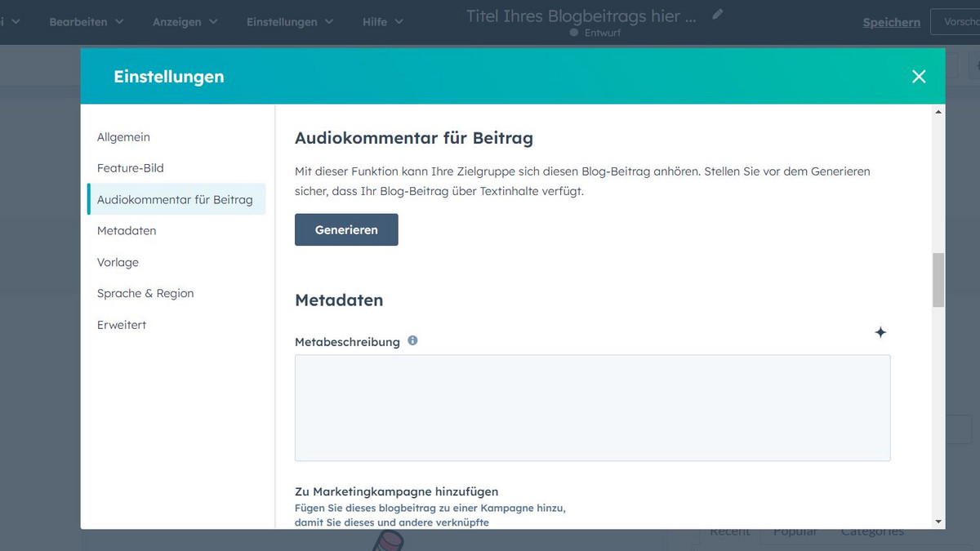Click the Speichern link
This screenshot has height=551, width=980.
(x=891, y=22)
